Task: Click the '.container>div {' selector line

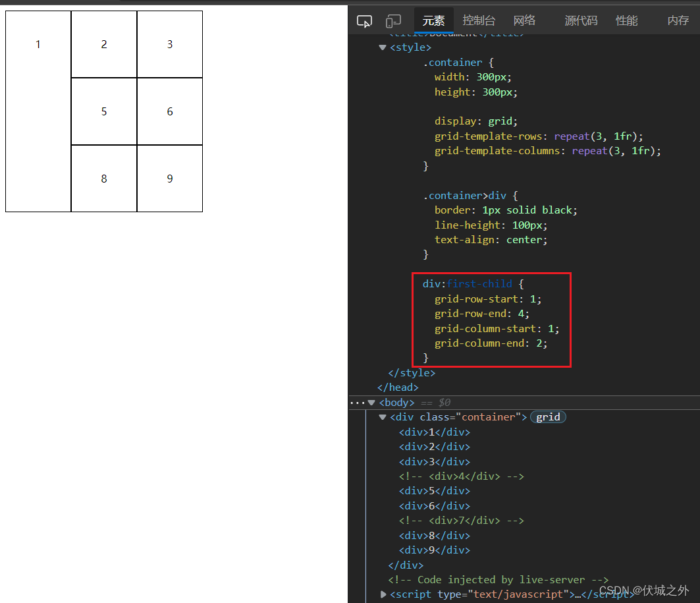Action: coord(470,196)
